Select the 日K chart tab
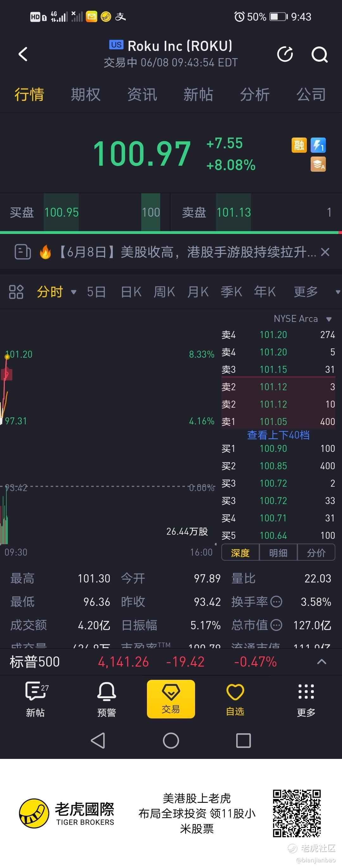The height and width of the screenshot is (868, 342). (x=131, y=292)
